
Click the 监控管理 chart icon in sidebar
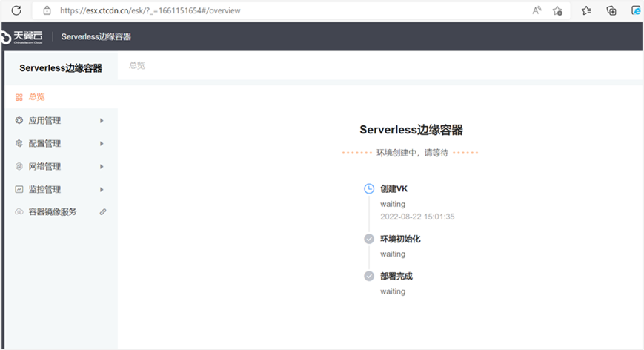pyautogui.click(x=19, y=189)
